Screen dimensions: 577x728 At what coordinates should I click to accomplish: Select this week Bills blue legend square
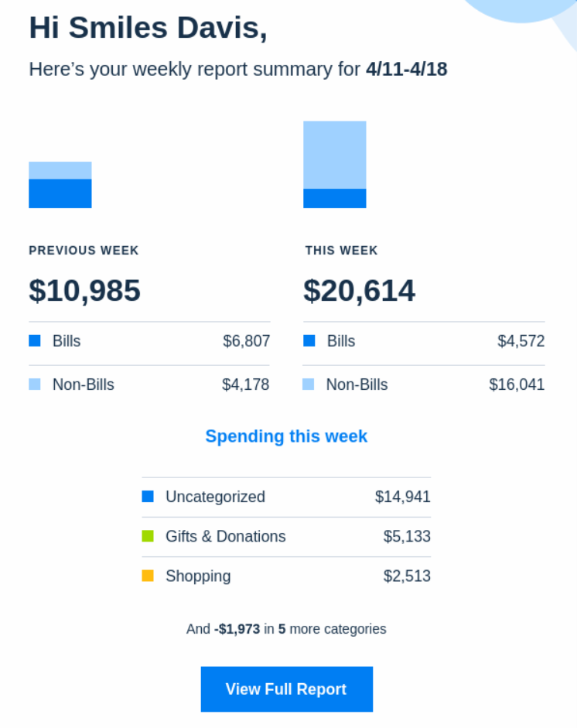tap(309, 340)
